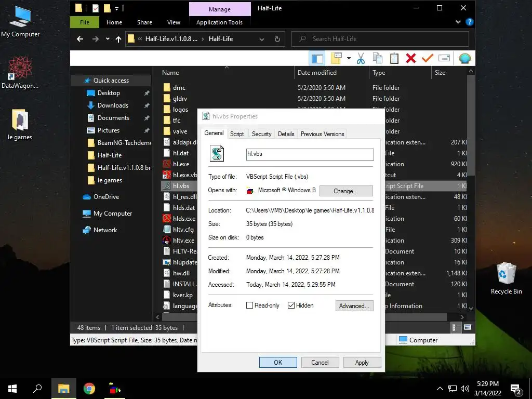The width and height of the screenshot is (532, 399).
Task: Select Network in the navigation pane
Action: tap(105, 230)
